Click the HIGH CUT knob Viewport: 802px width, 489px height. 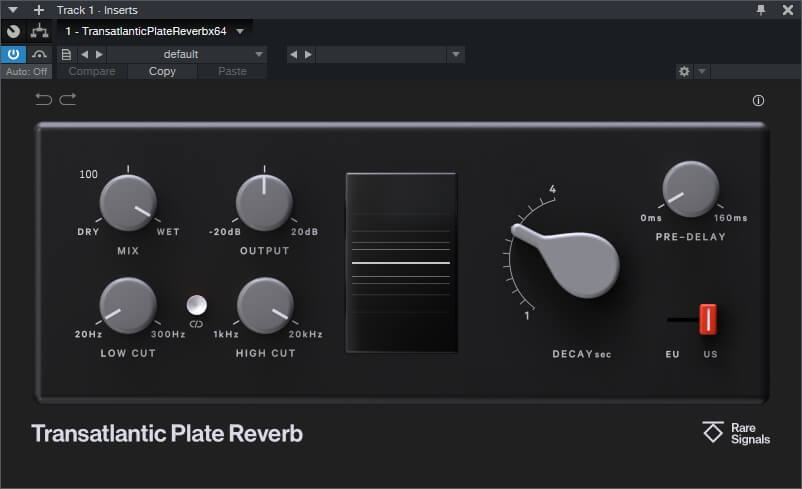coord(265,305)
